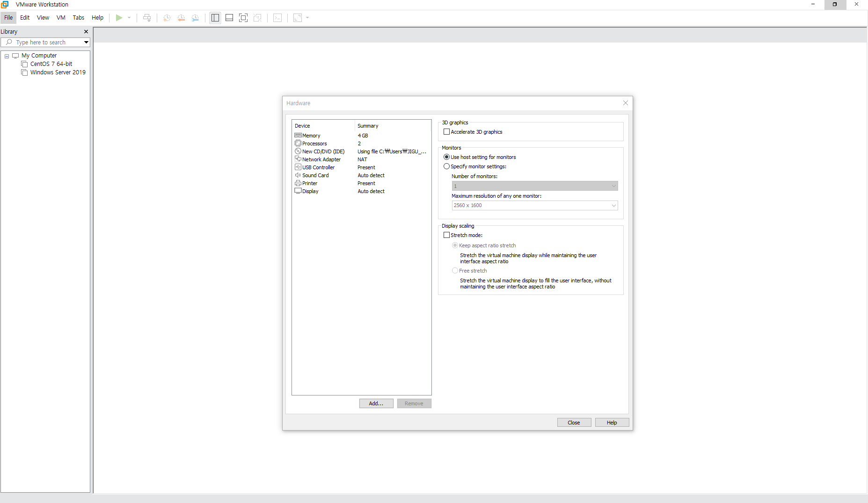The width and height of the screenshot is (868, 503).
Task: Open the Number of monitors dropdown
Action: (x=534, y=186)
